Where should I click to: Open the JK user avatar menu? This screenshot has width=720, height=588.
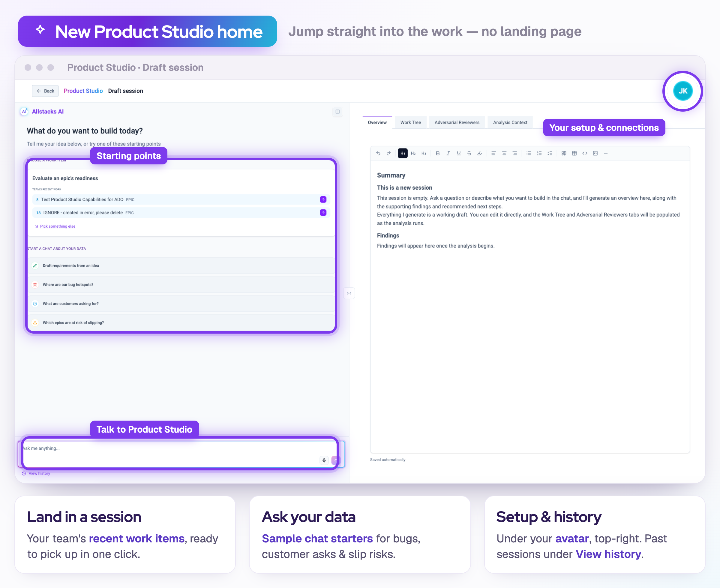pyautogui.click(x=683, y=91)
